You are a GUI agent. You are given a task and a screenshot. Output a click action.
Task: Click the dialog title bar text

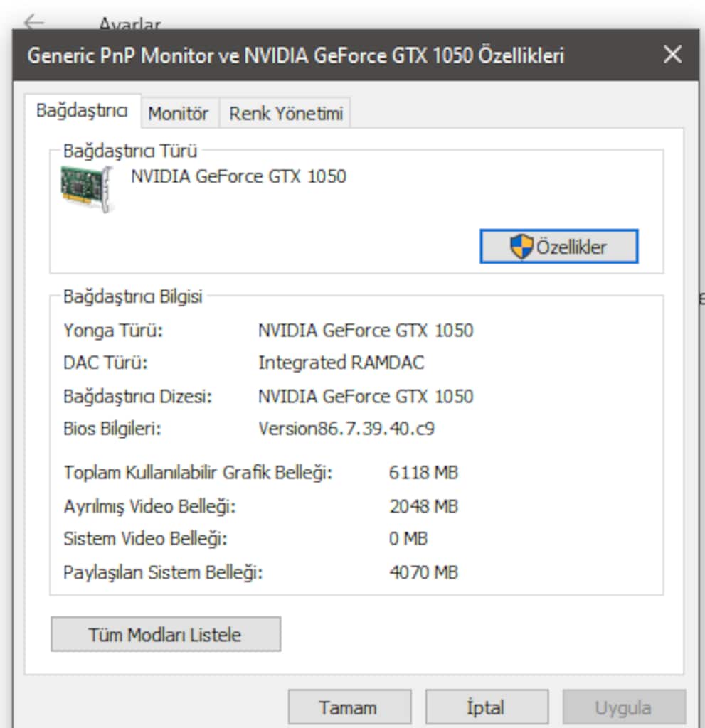click(295, 55)
